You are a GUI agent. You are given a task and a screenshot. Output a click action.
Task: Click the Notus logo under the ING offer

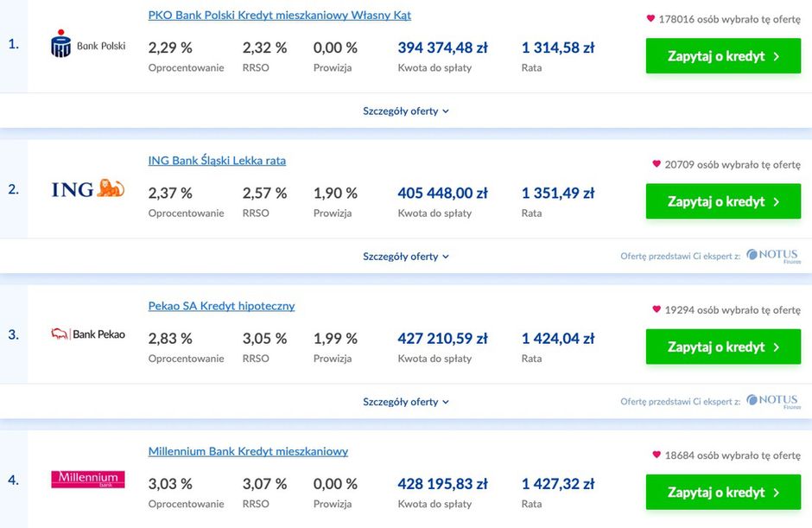(x=774, y=256)
